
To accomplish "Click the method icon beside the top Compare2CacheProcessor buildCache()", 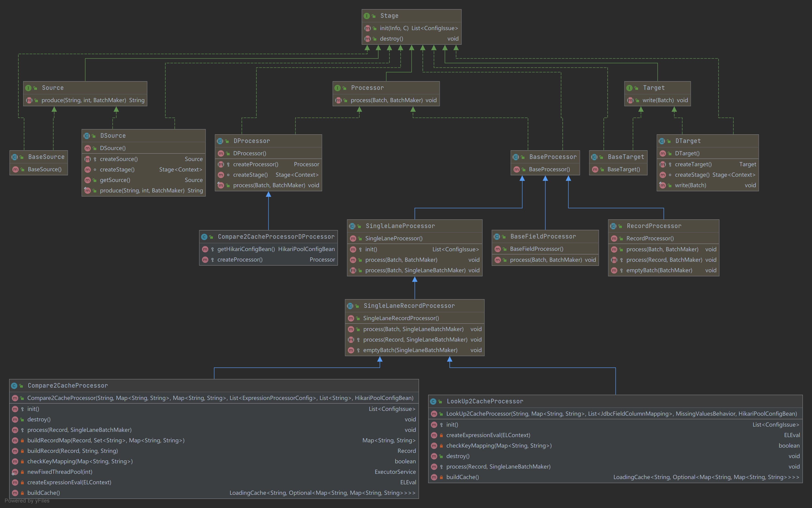I will coord(15,493).
